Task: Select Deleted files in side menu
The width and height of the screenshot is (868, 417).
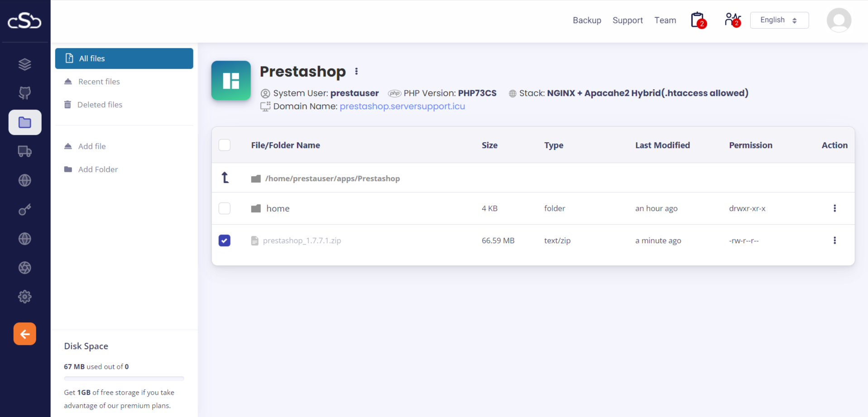Action: pyautogui.click(x=100, y=105)
